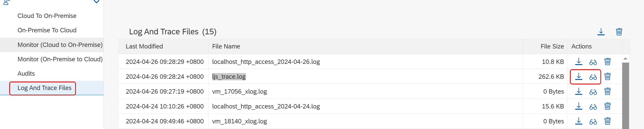644x129 pixels.
Task: Select the Audits navigation item
Action: tap(26, 74)
